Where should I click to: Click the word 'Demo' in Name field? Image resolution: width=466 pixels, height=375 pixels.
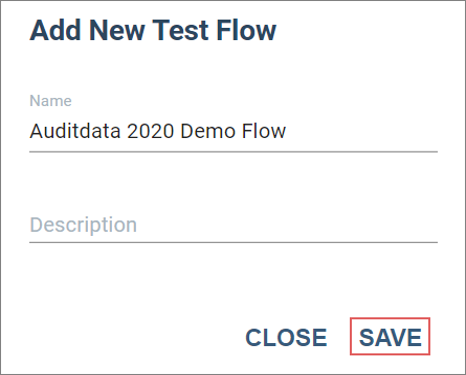tap(208, 131)
